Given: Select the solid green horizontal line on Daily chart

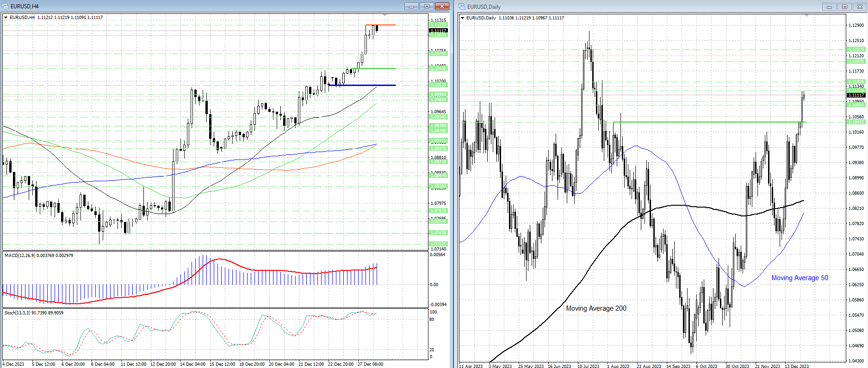Looking at the screenshot, I should pos(694,122).
